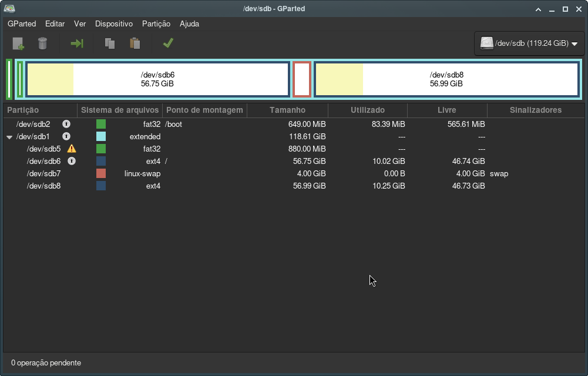Click the Delete partition trash icon
This screenshot has height=376, width=588.
click(42, 43)
